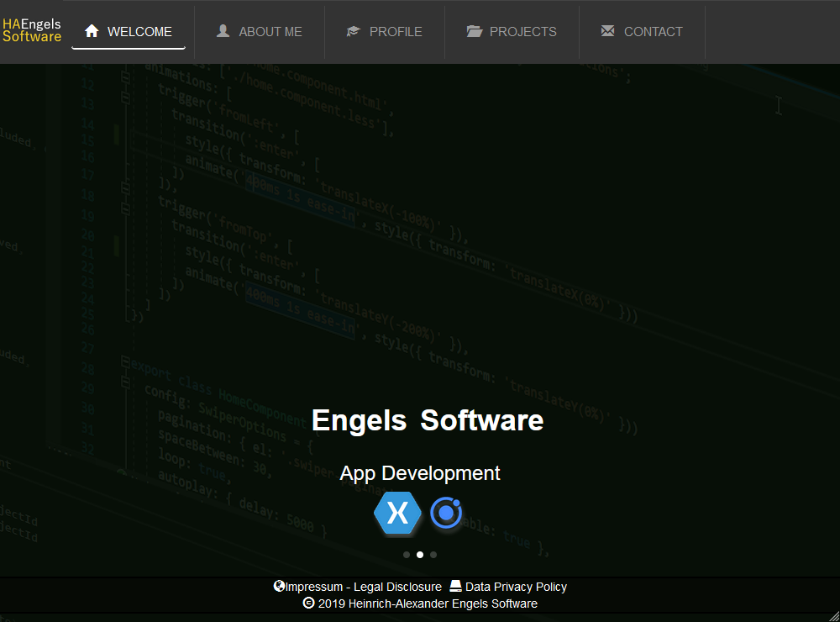
Task: Open the Welcome menu item
Action: [x=129, y=32]
